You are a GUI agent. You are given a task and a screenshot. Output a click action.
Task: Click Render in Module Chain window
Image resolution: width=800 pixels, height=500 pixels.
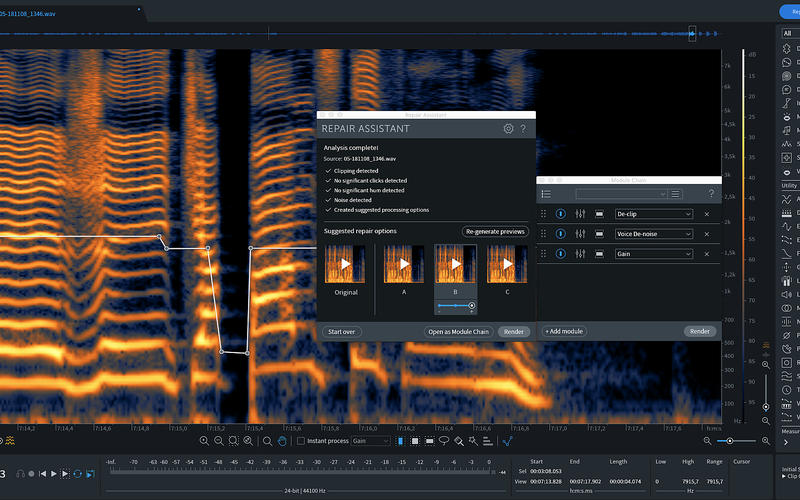pyautogui.click(x=699, y=331)
